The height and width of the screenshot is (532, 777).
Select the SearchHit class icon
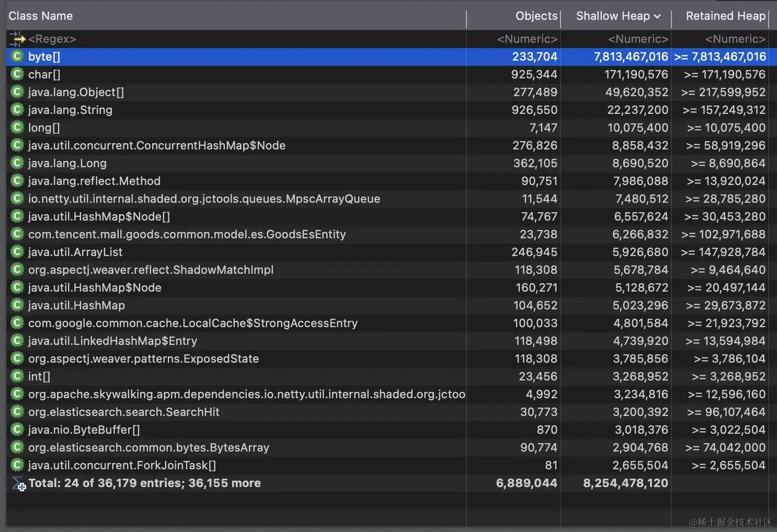[x=17, y=412]
